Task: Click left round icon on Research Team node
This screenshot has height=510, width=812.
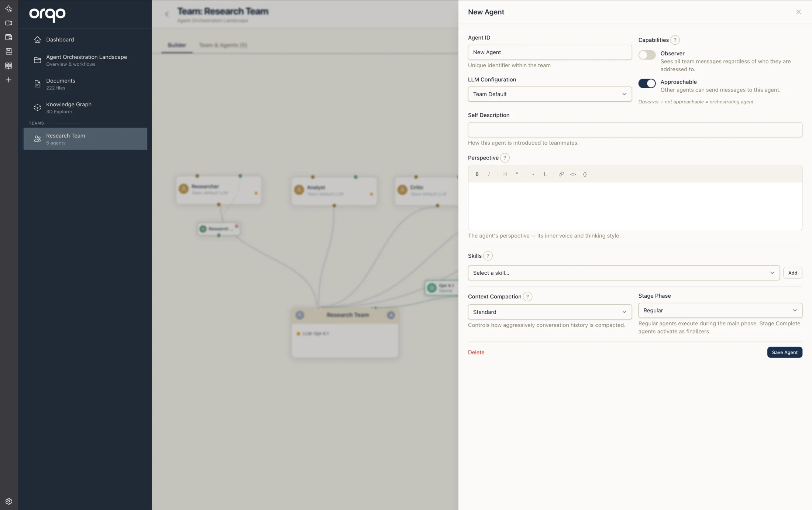Action: 300,315
